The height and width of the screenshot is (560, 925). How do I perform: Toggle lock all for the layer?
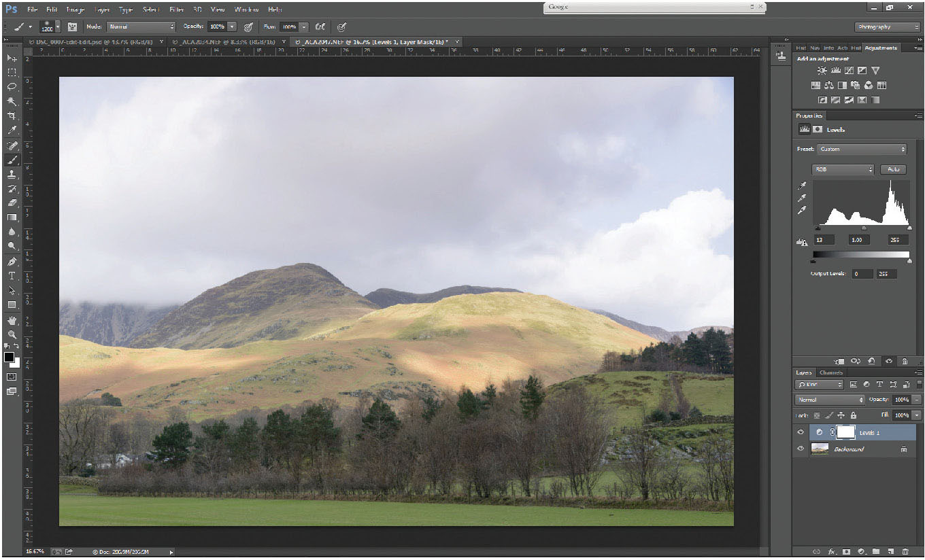(x=853, y=415)
